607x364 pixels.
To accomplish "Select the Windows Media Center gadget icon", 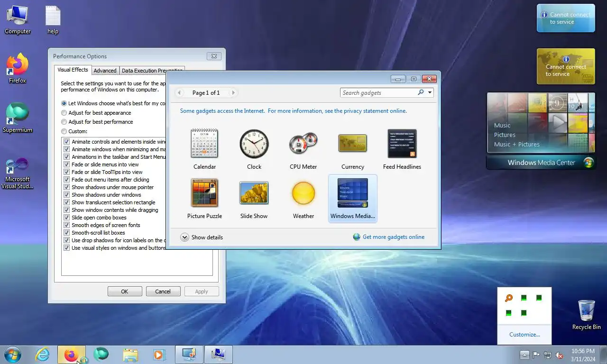I will point(352,193).
